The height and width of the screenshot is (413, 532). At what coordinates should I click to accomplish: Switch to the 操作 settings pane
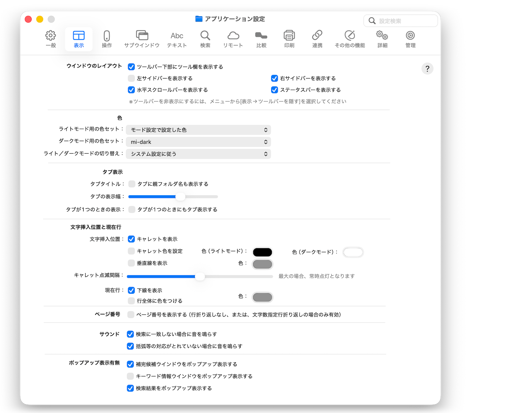click(x=107, y=39)
